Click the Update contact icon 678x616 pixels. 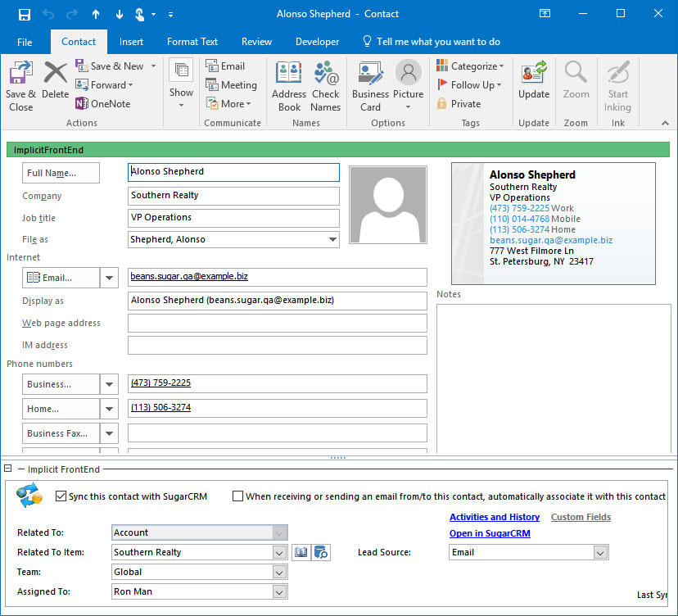tap(534, 82)
